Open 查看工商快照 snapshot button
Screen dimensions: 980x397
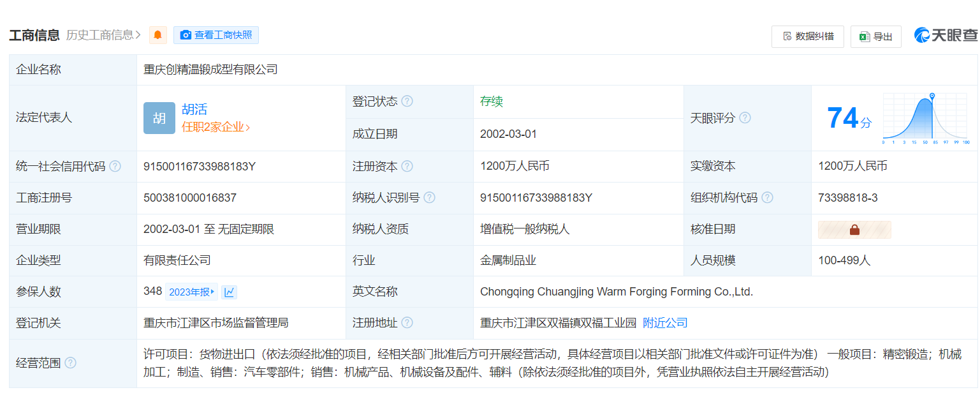tap(216, 35)
